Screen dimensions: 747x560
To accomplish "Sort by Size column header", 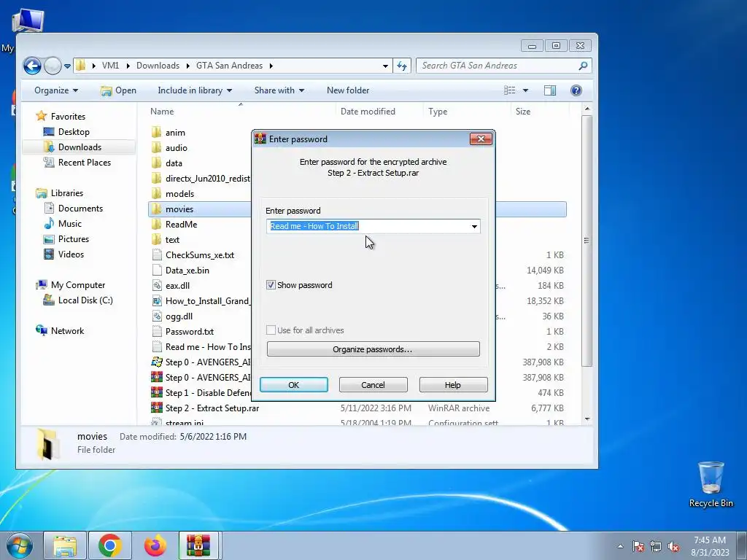I will pyautogui.click(x=522, y=112).
